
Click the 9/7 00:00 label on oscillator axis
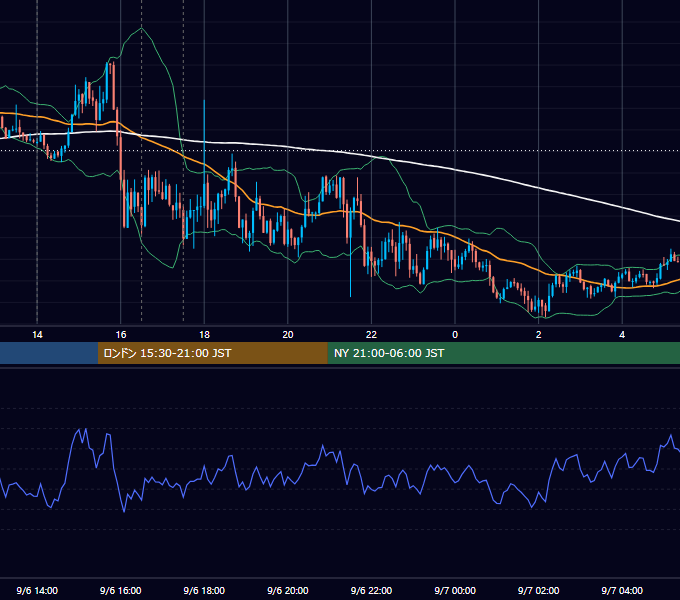455,590
